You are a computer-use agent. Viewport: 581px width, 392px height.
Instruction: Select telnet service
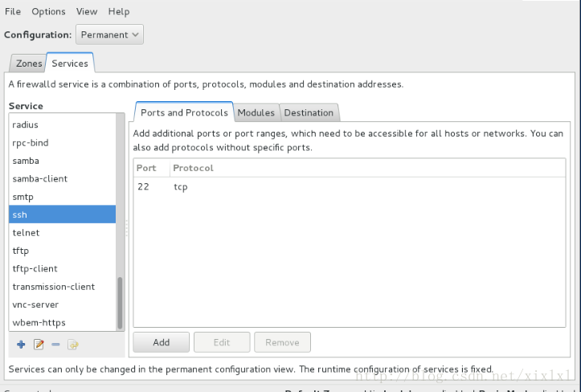coord(62,233)
